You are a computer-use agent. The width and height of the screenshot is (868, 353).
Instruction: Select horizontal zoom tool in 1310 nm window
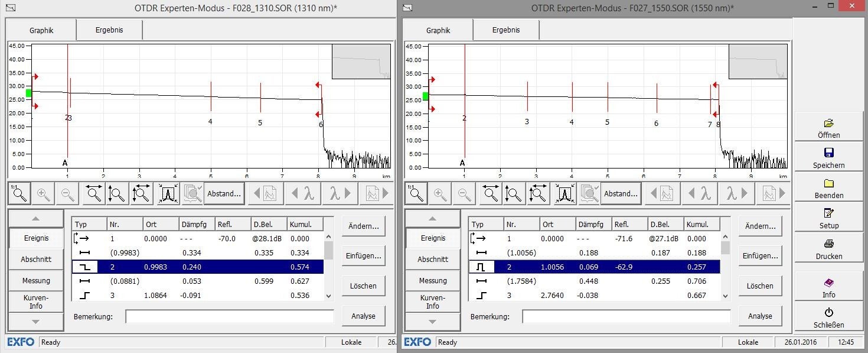[94, 193]
